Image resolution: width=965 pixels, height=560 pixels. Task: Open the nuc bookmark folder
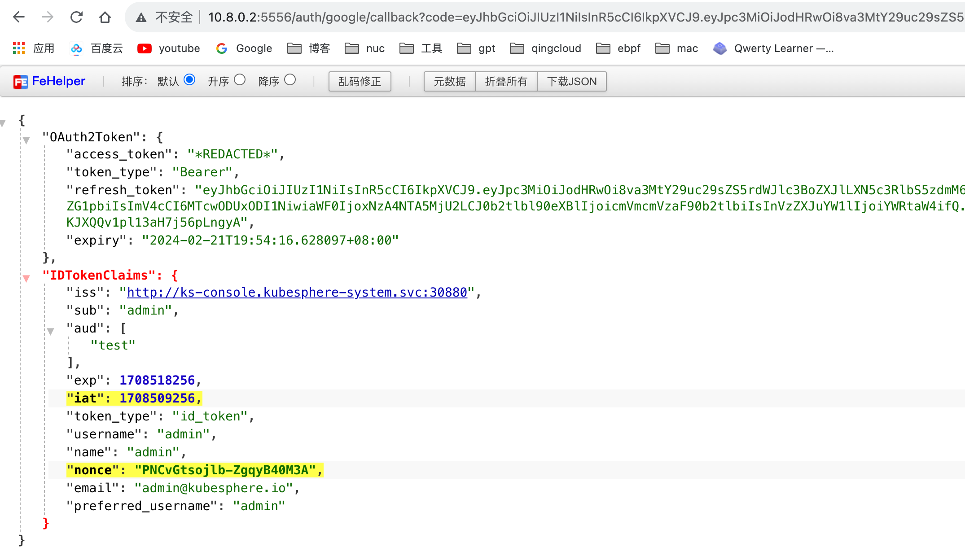coord(364,48)
